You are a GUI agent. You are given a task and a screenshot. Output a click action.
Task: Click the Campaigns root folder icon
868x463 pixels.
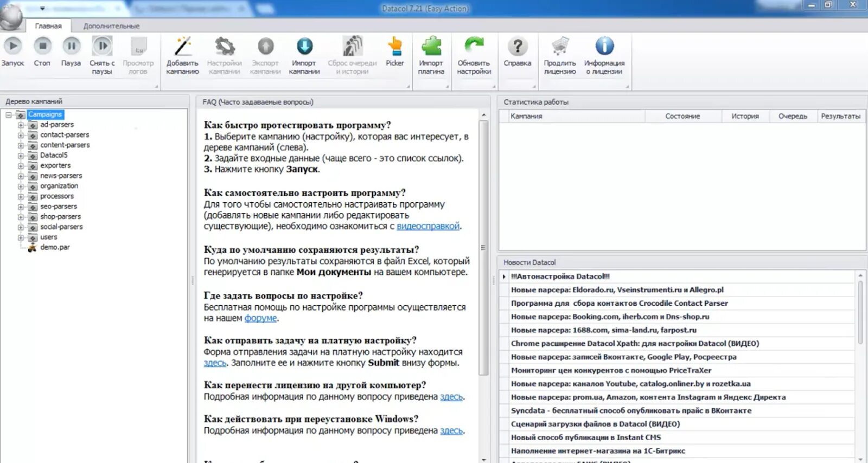pos(21,115)
